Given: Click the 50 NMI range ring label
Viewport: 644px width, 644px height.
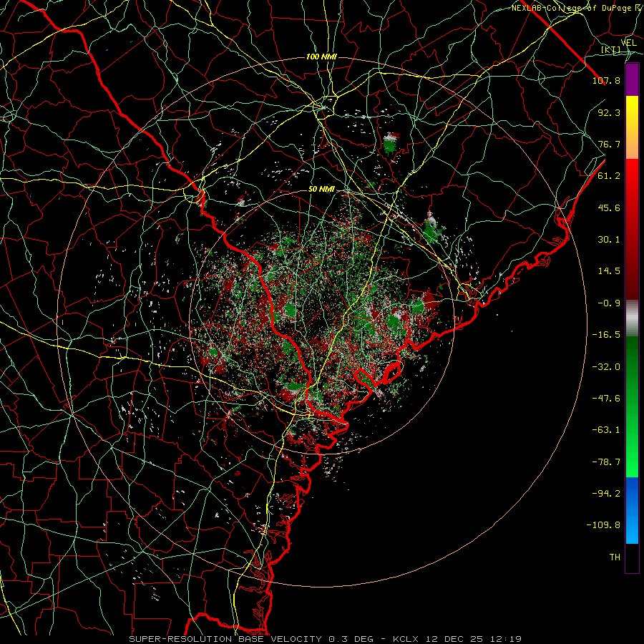Looking at the screenshot, I should pos(321,190).
